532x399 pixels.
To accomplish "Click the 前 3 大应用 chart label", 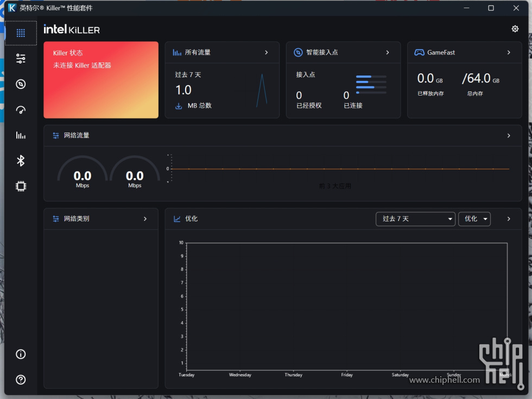I will click(335, 186).
